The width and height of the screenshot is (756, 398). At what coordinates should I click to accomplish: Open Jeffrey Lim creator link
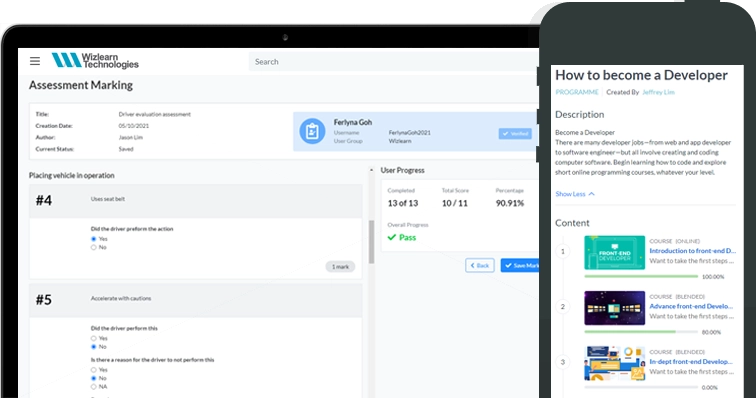coord(658,92)
